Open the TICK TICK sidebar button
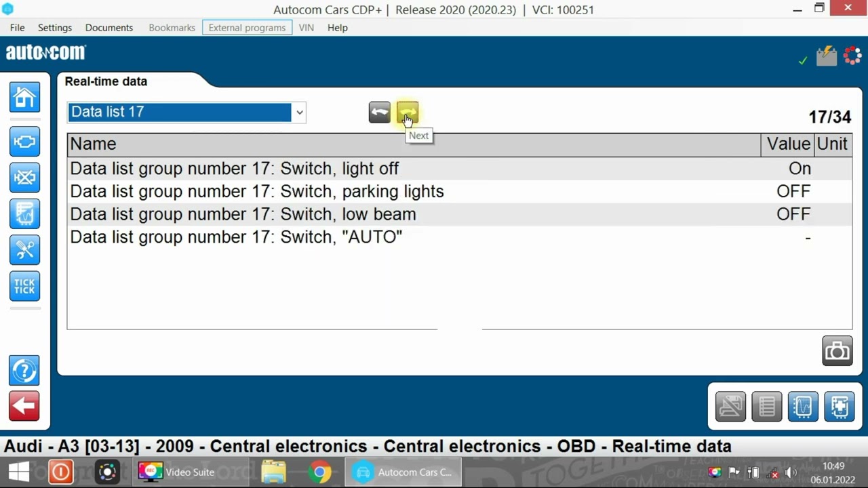868x488 pixels. pyautogui.click(x=24, y=286)
